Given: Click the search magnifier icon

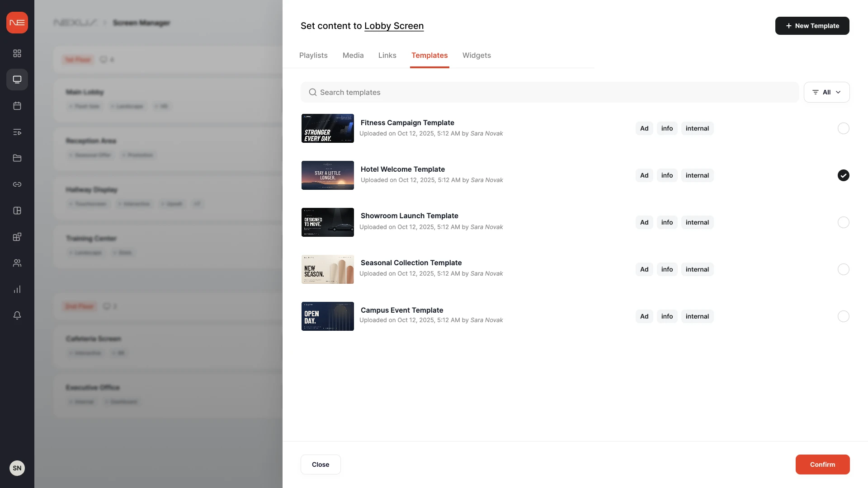Looking at the screenshot, I should tap(312, 92).
